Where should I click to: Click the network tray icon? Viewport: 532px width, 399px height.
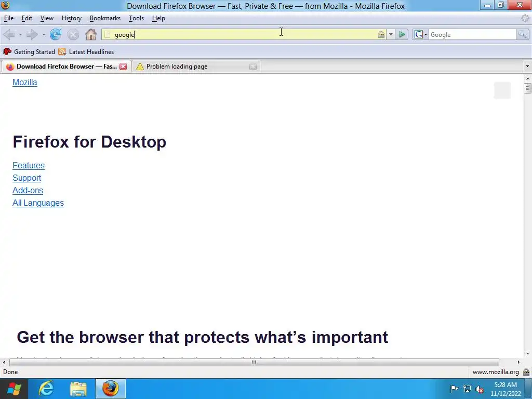click(x=467, y=389)
